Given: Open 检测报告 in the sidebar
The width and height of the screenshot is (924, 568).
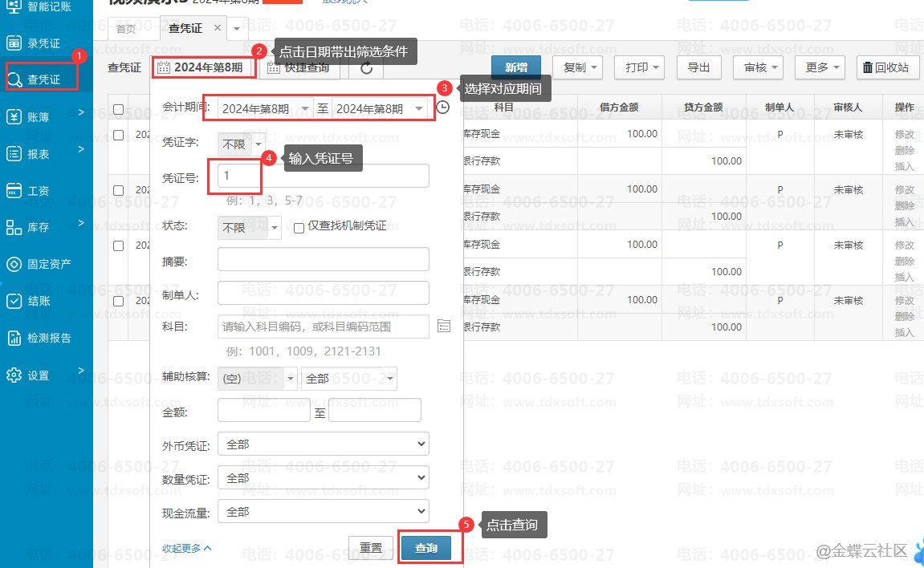Looking at the screenshot, I should point(48,338).
